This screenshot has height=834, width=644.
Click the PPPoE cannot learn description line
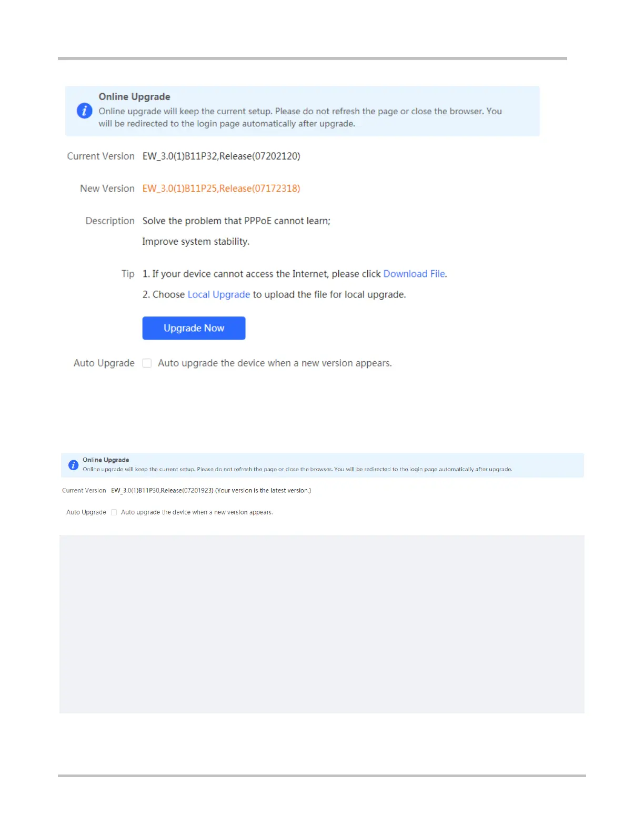click(236, 221)
